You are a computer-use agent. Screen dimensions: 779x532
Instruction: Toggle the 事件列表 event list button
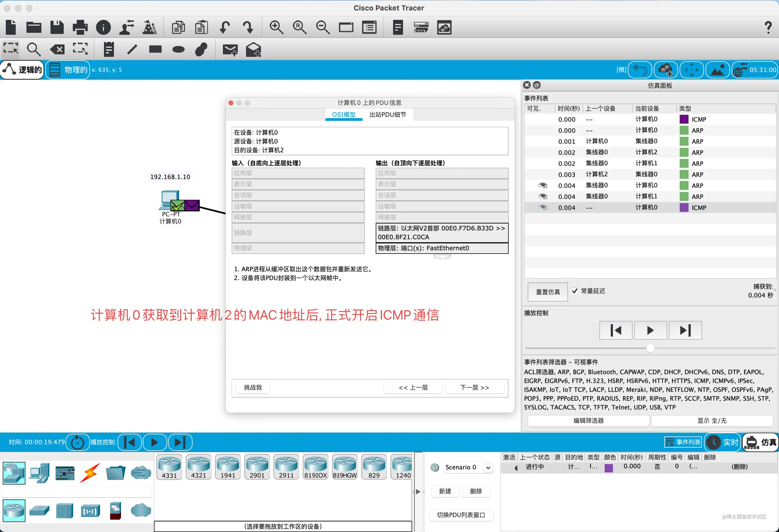pos(682,442)
